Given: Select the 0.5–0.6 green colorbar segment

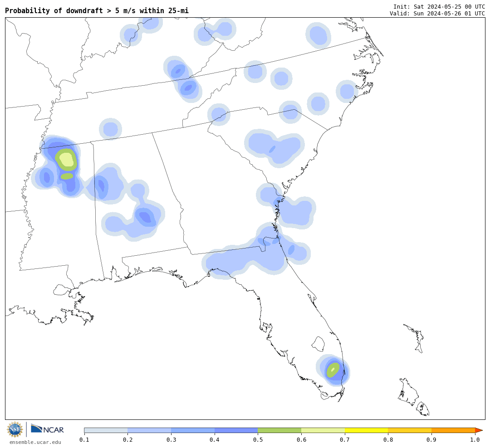Looking at the screenshot, I should coord(279,430).
